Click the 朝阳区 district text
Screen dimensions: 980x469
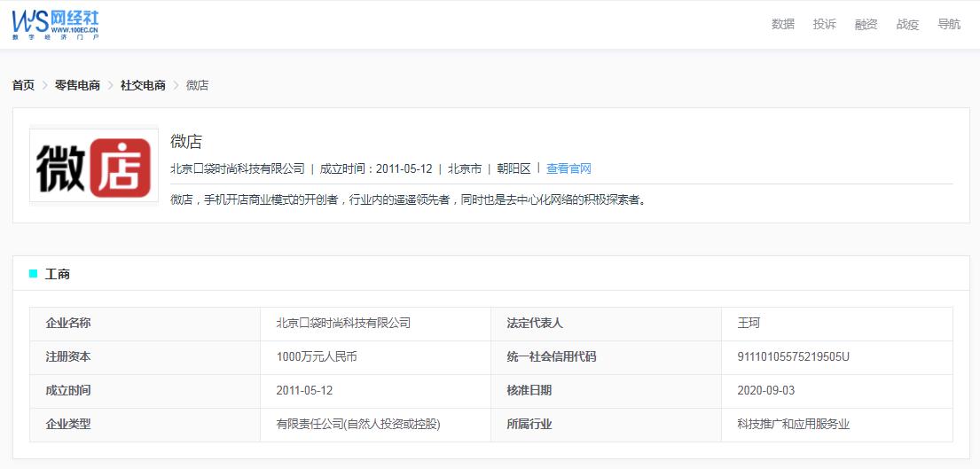(x=514, y=168)
